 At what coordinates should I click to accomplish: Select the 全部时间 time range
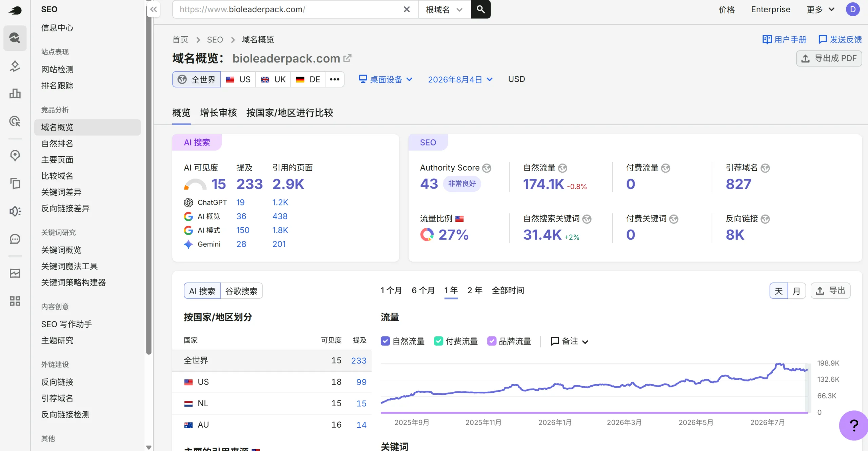pos(508,290)
